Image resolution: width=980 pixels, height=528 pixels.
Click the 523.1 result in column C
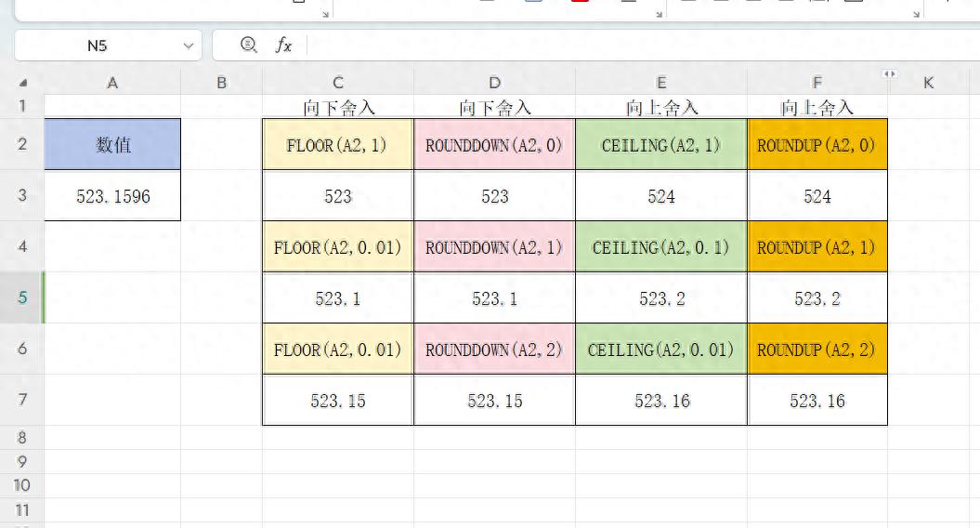tap(338, 297)
